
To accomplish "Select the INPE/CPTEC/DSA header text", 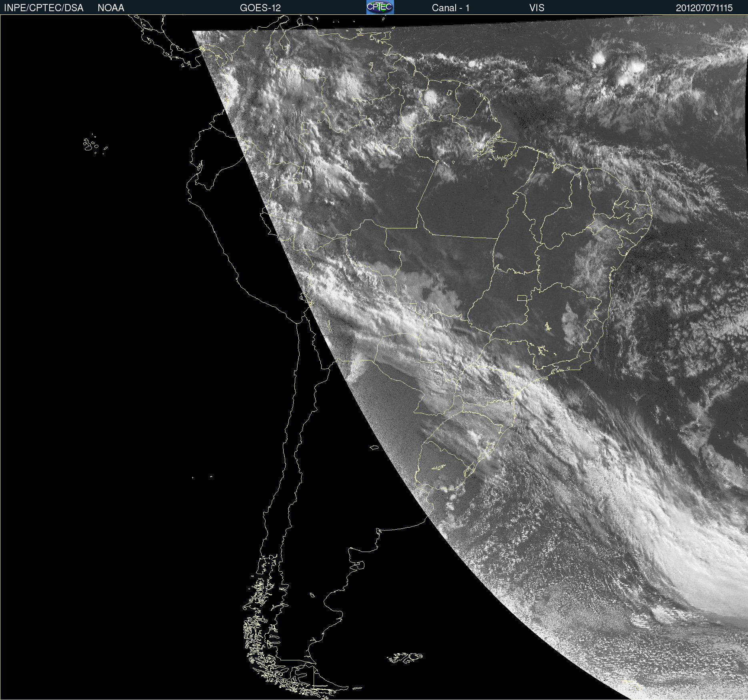I will pyautogui.click(x=44, y=8).
